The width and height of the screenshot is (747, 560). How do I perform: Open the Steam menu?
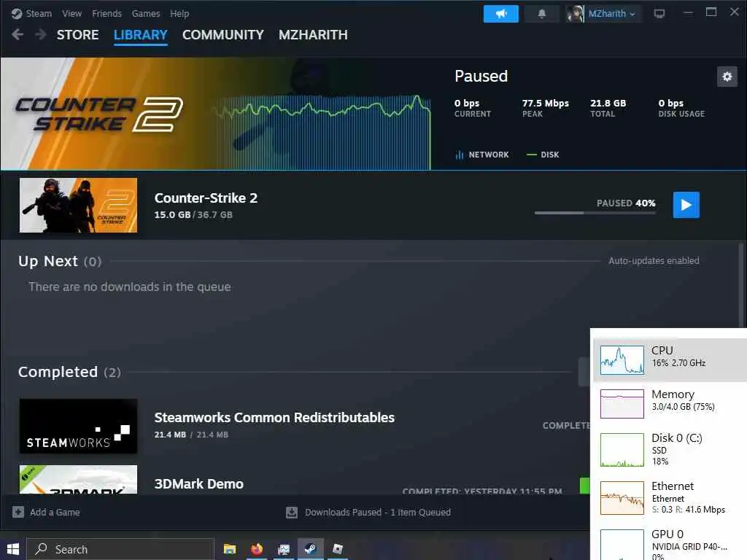(x=39, y=14)
